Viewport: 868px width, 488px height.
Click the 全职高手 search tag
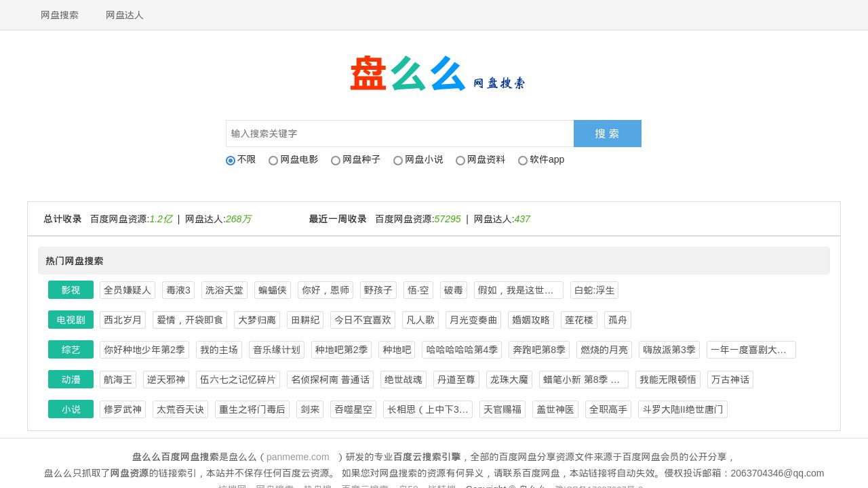[608, 409]
